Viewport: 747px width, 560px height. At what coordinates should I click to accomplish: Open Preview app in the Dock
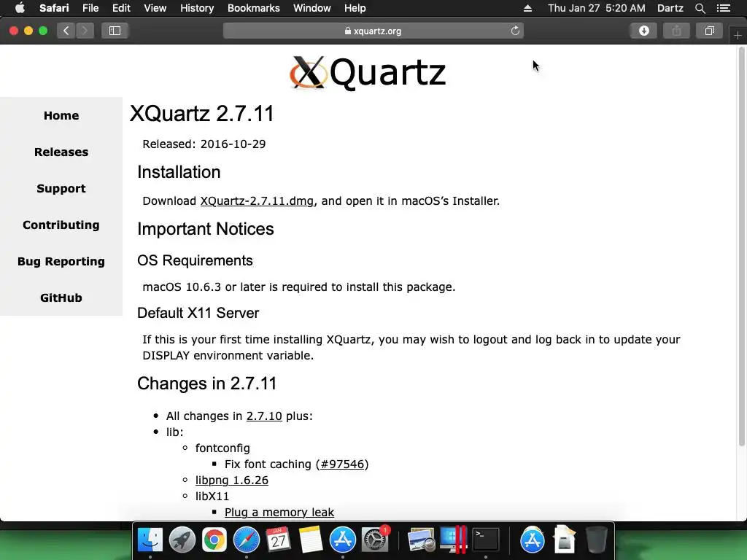pos(421,540)
